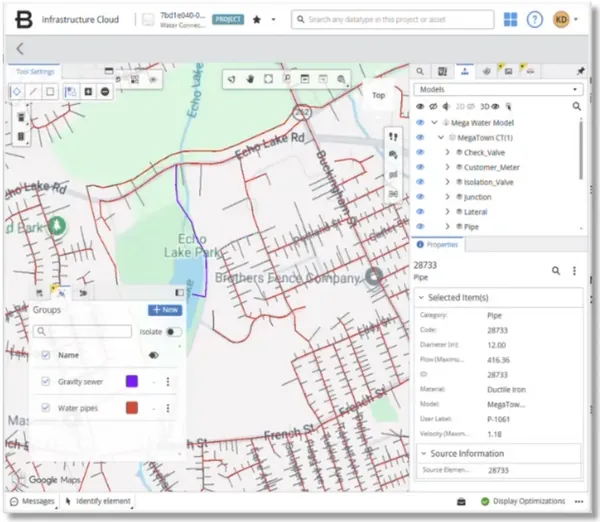Click the project search input field
The image size is (600, 522).
click(393, 19)
